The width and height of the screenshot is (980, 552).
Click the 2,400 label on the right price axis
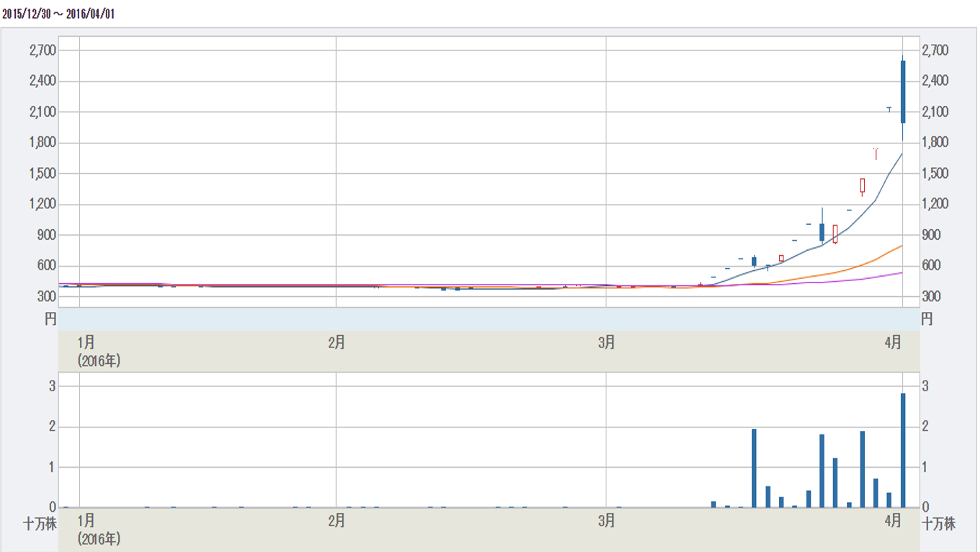pyautogui.click(x=935, y=81)
